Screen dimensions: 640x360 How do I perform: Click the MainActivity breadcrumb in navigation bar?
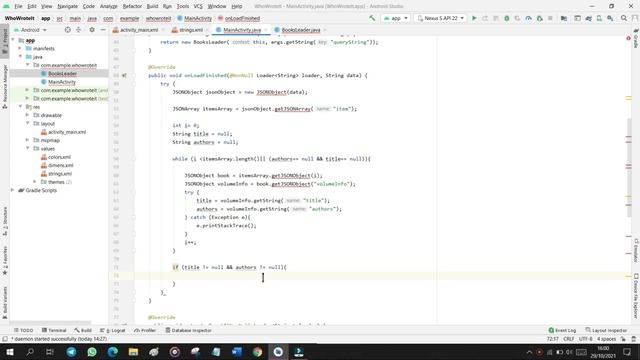coord(195,18)
